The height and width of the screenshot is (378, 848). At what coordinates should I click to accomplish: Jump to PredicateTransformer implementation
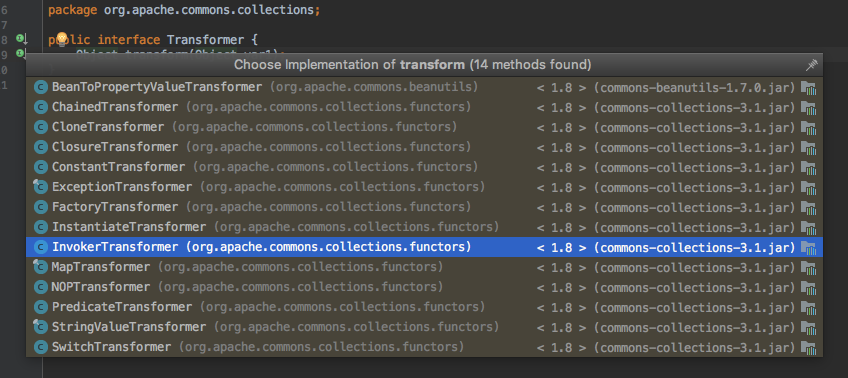click(x=425, y=307)
